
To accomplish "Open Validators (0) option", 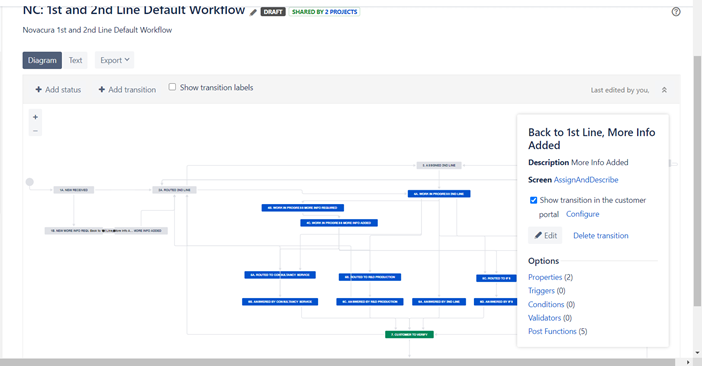I will click(x=550, y=318).
